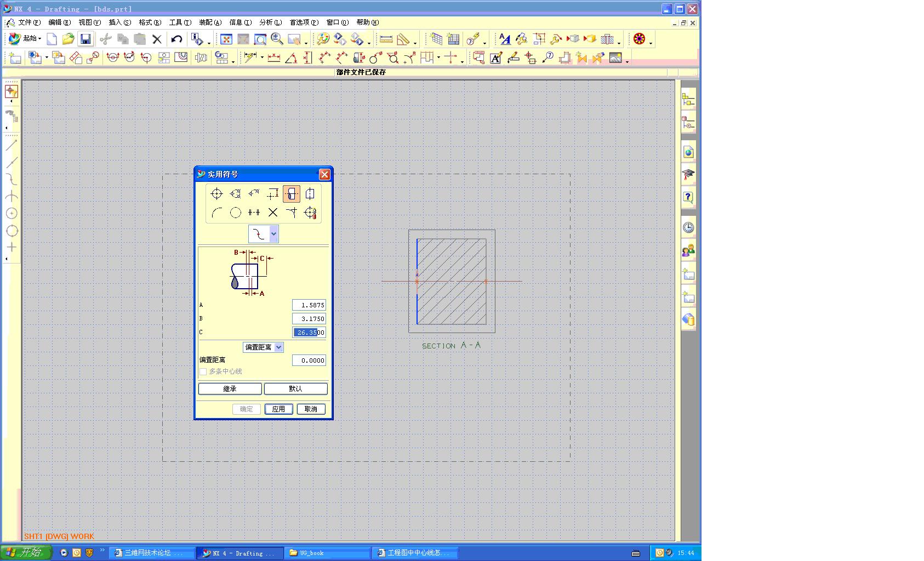The image size is (924, 561).
Task: Select the linear centerline symbol icon
Action: [216, 194]
